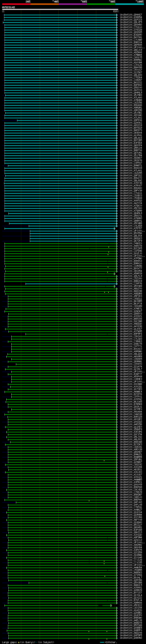
Task: Select the UniRef100_Q5VSB9 label
Action: 131,286
